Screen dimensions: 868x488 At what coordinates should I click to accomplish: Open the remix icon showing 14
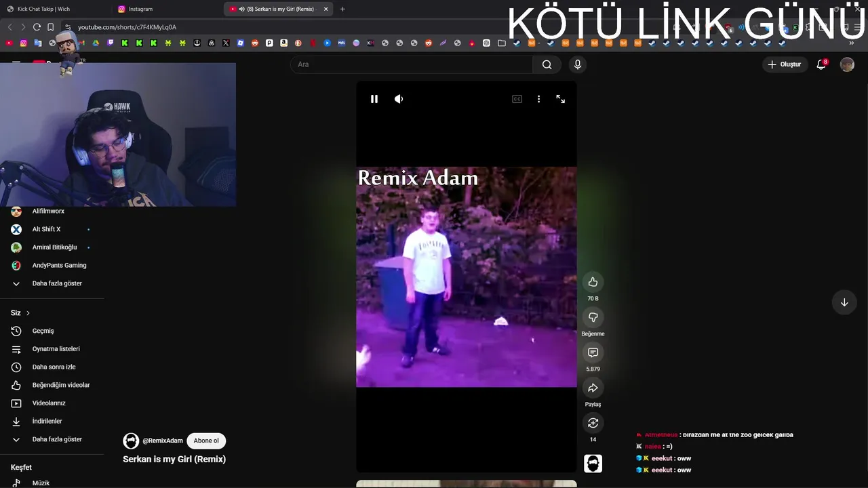click(593, 423)
